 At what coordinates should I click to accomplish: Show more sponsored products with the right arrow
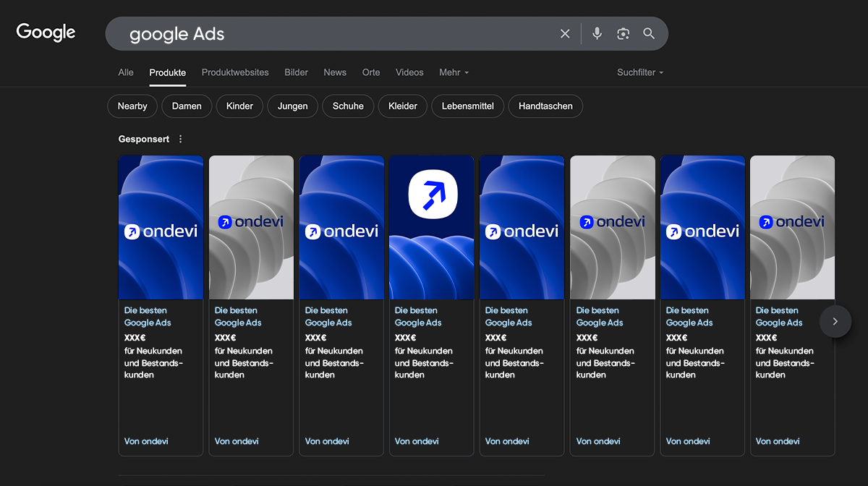click(x=835, y=321)
